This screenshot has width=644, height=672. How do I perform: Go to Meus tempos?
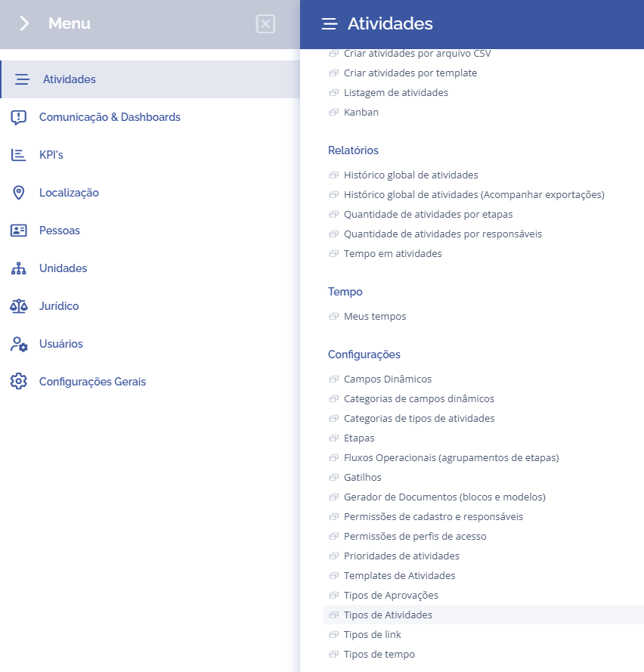(x=375, y=316)
